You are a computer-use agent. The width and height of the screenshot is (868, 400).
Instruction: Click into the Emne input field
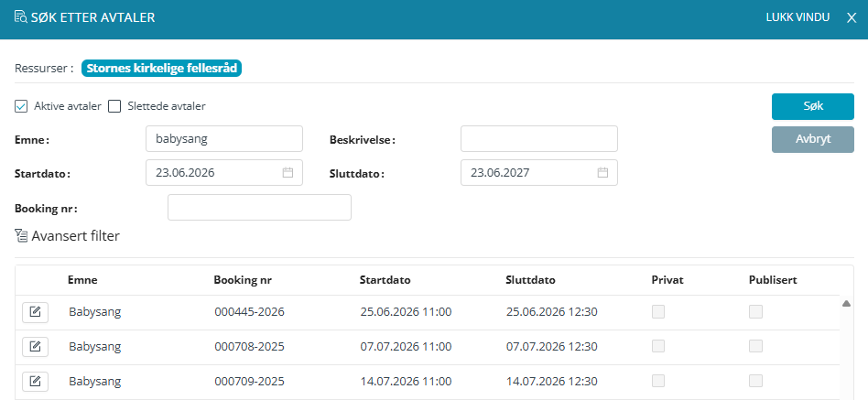click(x=224, y=139)
